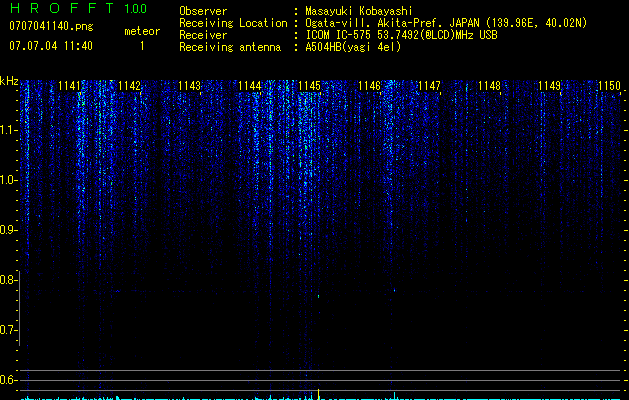
Task: Click time marker 1148
Action: (x=489, y=86)
